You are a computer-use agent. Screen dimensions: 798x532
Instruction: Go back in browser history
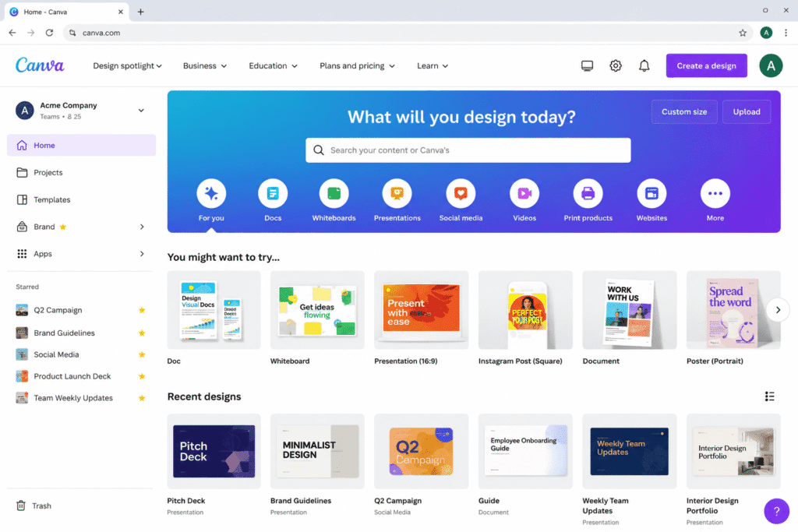click(x=12, y=33)
